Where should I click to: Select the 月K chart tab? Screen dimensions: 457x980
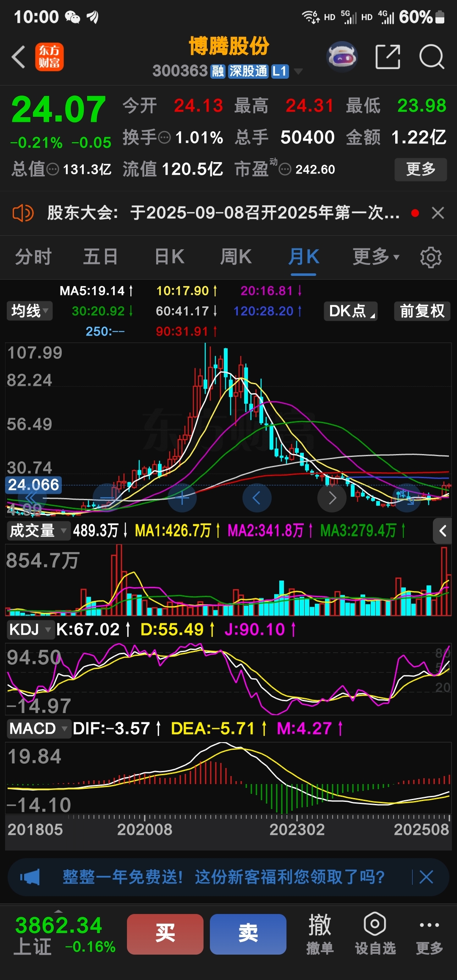click(x=303, y=257)
